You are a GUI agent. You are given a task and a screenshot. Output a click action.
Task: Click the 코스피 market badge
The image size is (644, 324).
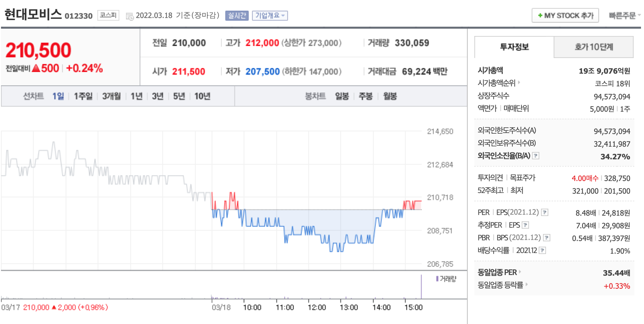[x=108, y=15]
